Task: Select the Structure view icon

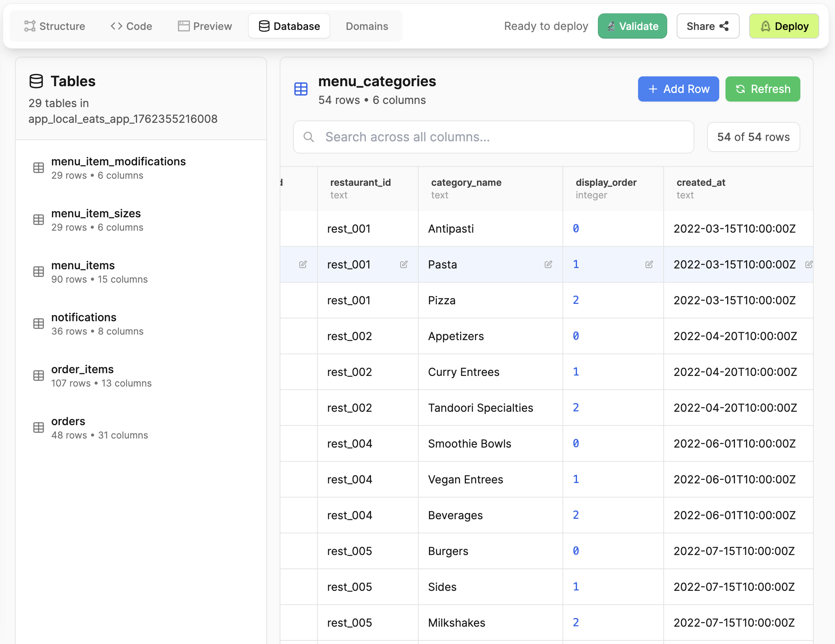Action: click(30, 26)
